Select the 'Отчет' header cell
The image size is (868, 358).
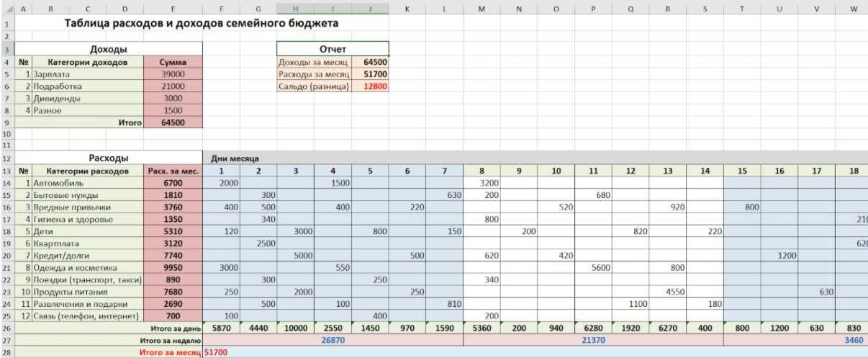click(333, 49)
